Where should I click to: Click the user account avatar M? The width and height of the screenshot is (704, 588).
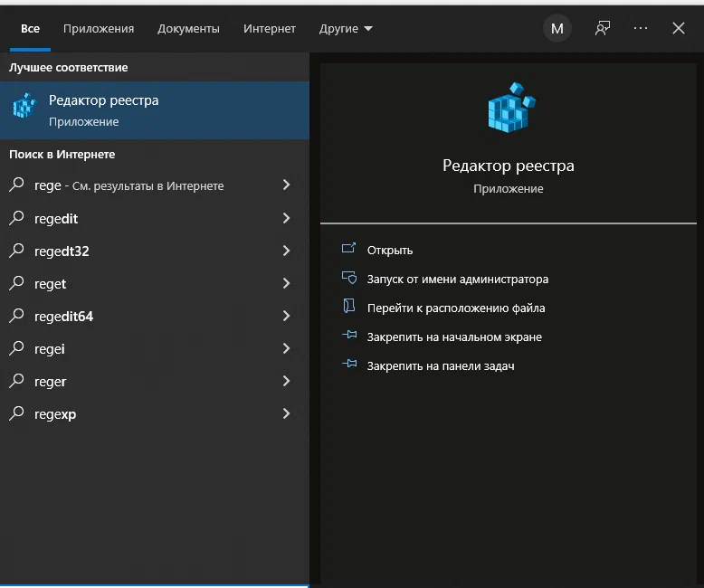click(x=557, y=28)
